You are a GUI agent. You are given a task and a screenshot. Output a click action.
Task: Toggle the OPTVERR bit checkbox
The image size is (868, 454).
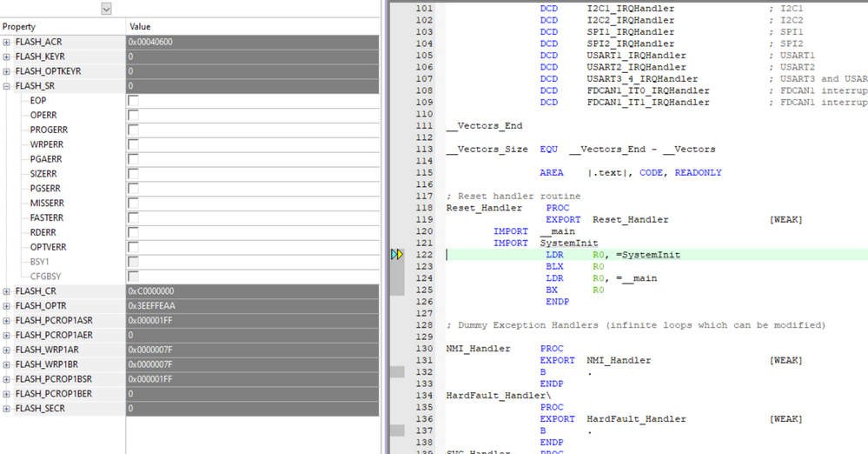[134, 247]
